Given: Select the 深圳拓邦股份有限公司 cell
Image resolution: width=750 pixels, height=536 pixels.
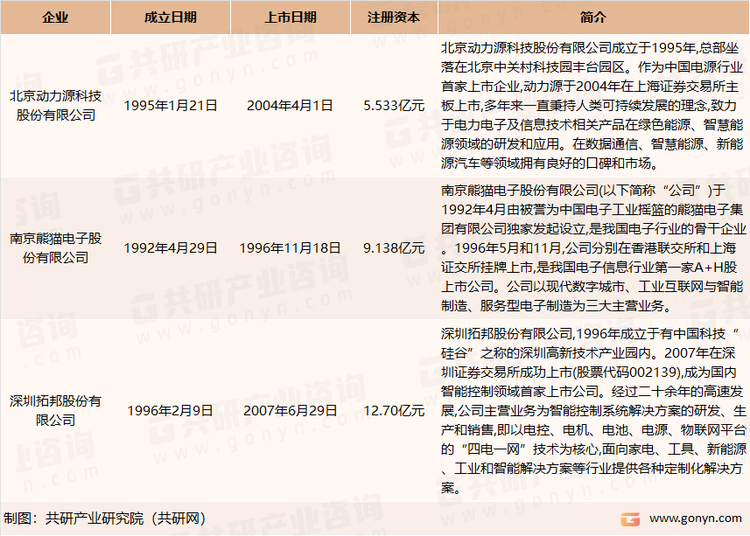Looking at the screenshot, I should click(x=55, y=410).
